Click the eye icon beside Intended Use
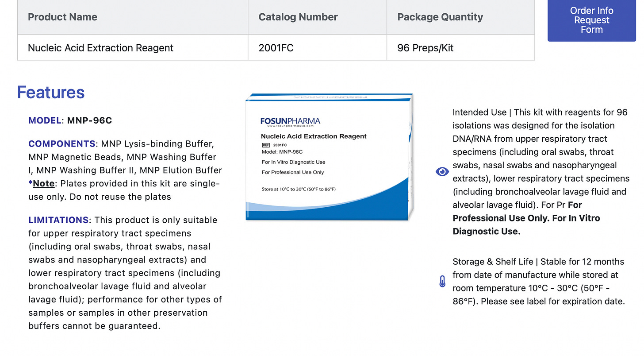This screenshot has width=644, height=356. [x=442, y=172]
